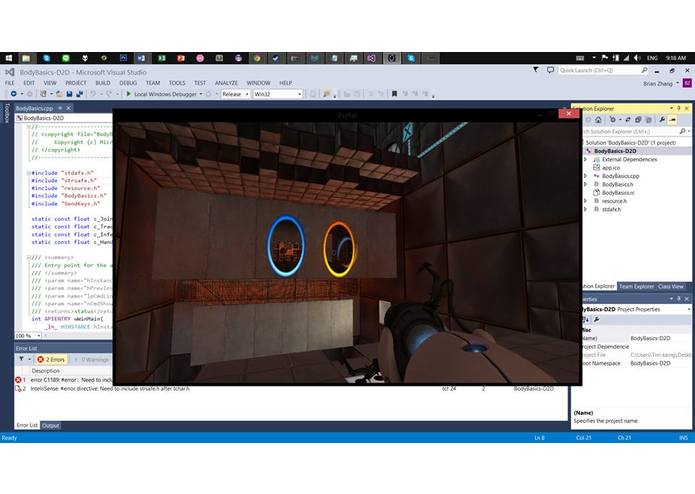
Task: Click the Save All toolbar icon
Action: [80, 94]
